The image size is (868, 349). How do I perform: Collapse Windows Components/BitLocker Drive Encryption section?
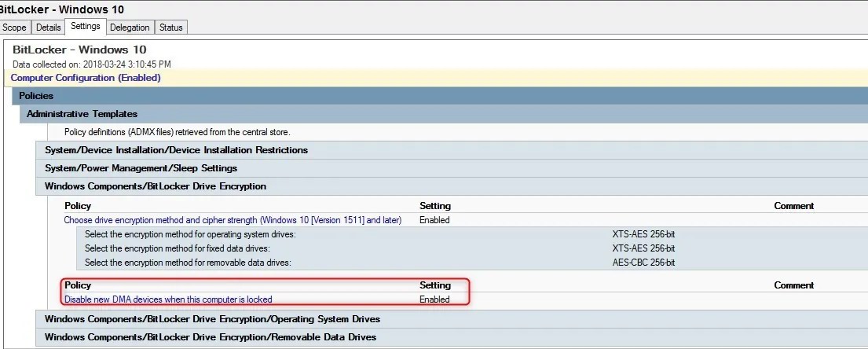(452, 186)
